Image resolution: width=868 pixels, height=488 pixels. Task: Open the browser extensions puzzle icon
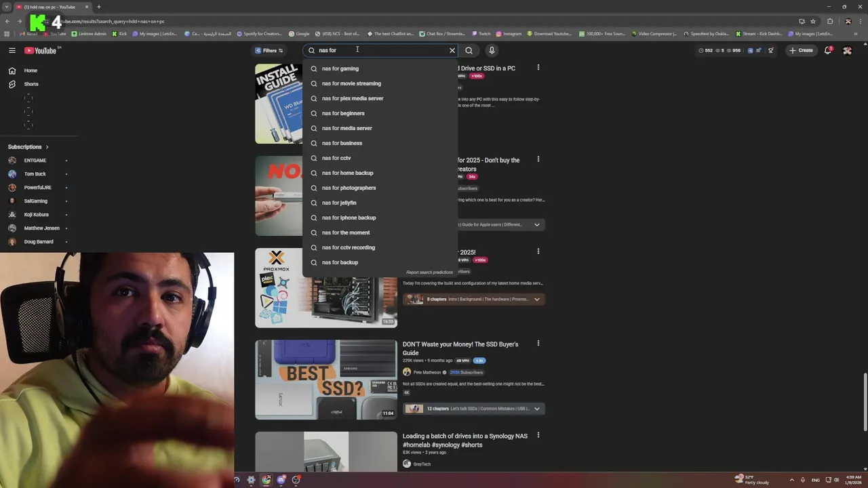click(830, 21)
